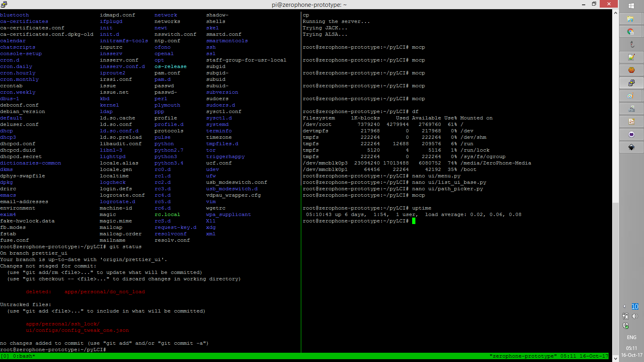Click the scrollbar up arrow in the terminal
This screenshot has height=362, width=644.
point(615,13)
